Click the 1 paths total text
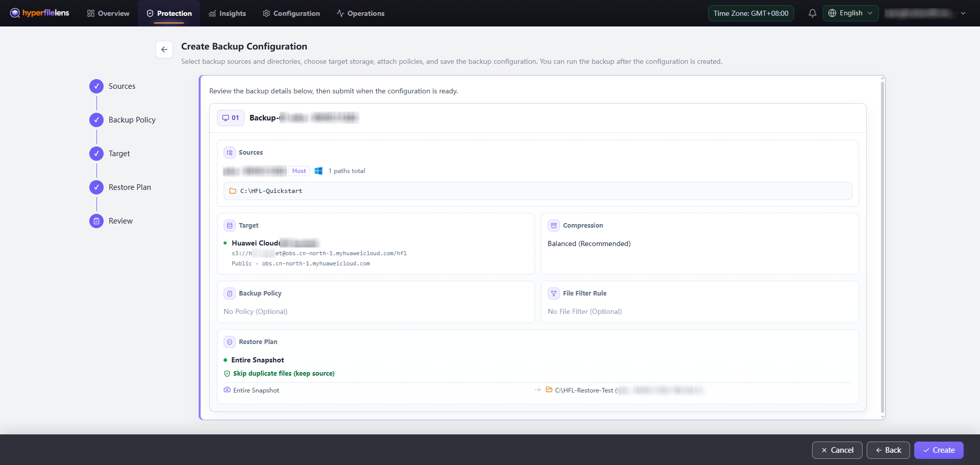The image size is (980, 465). coord(347,171)
